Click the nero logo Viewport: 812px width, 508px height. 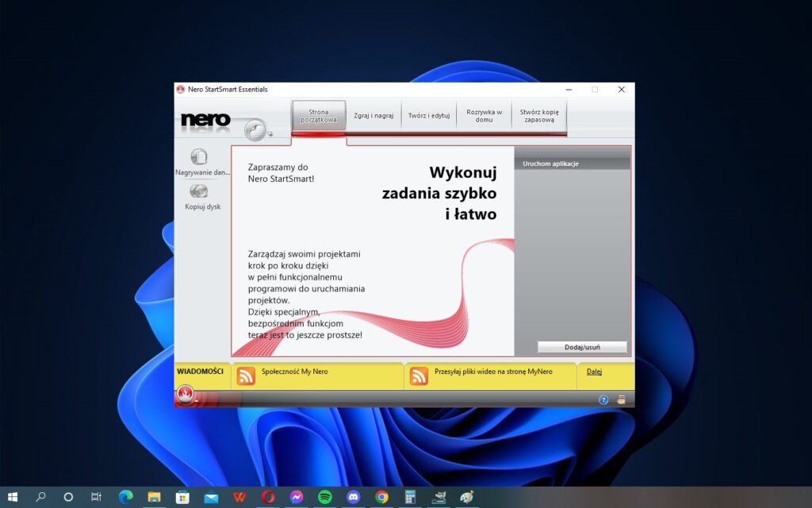coord(205,120)
